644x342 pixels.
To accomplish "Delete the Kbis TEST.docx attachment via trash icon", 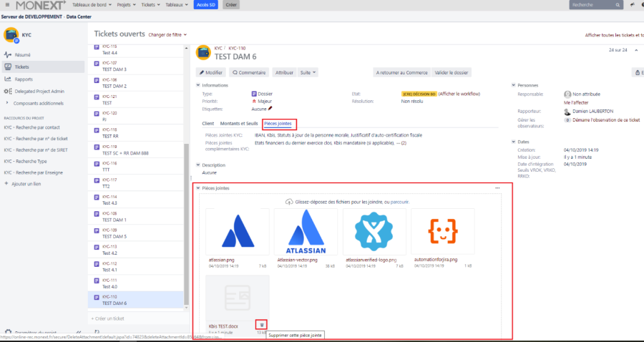I will 262,325.
